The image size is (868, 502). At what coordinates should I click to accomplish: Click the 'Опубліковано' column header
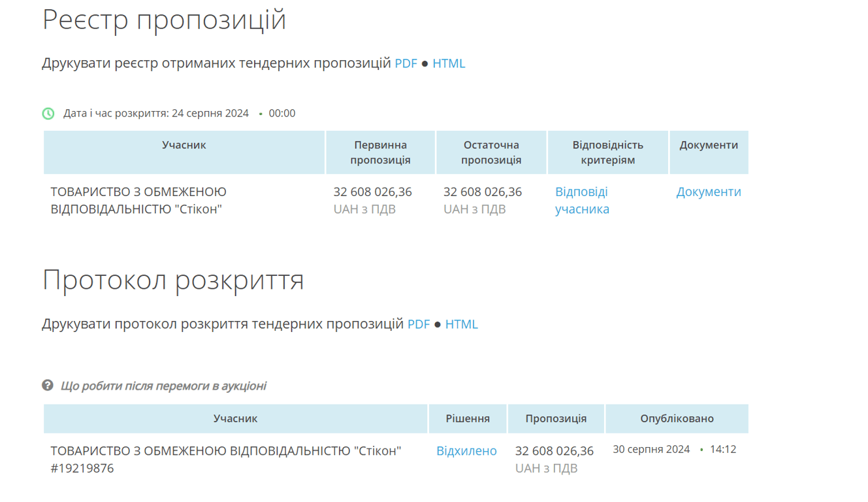click(677, 418)
